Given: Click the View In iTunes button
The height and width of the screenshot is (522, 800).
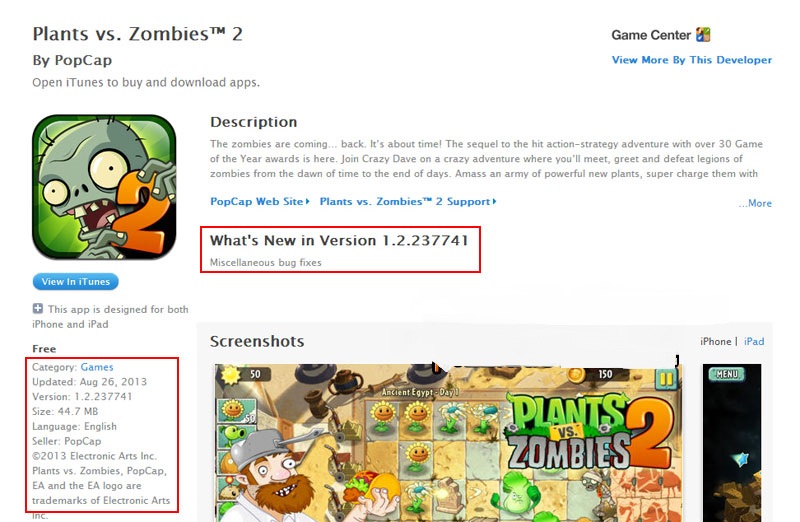Looking at the screenshot, I should [x=76, y=282].
